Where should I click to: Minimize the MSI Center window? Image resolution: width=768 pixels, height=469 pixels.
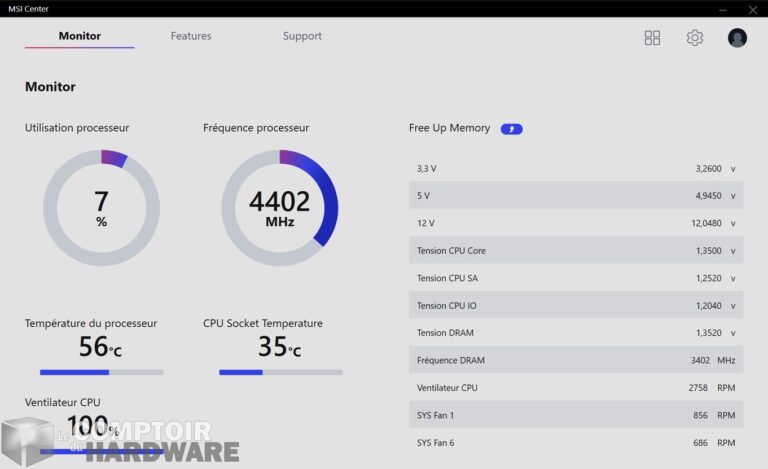click(723, 9)
